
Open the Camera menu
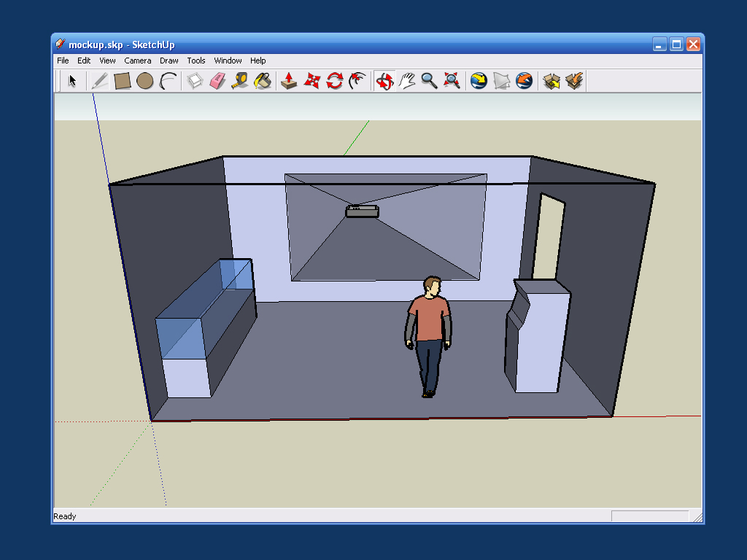[138, 61]
